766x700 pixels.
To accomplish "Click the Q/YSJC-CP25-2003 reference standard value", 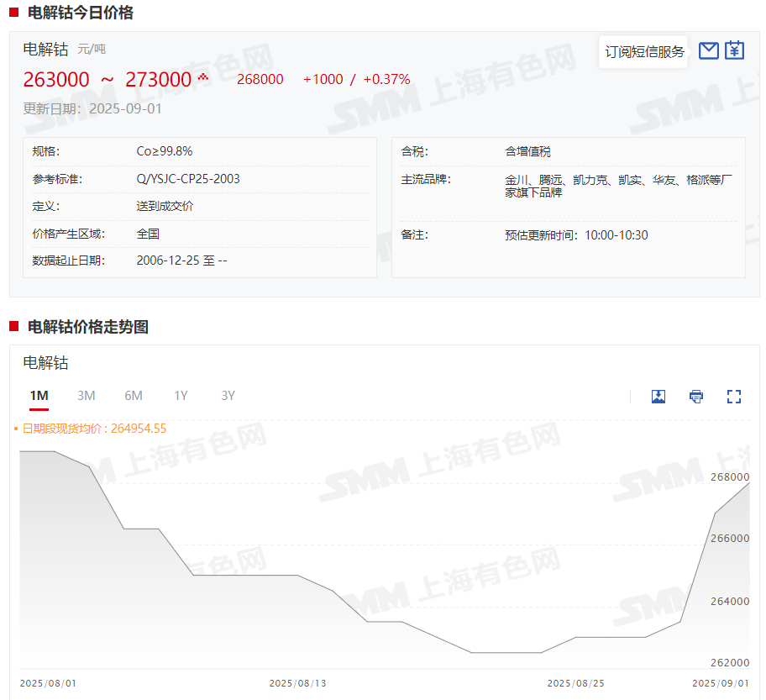I will tap(188, 179).
